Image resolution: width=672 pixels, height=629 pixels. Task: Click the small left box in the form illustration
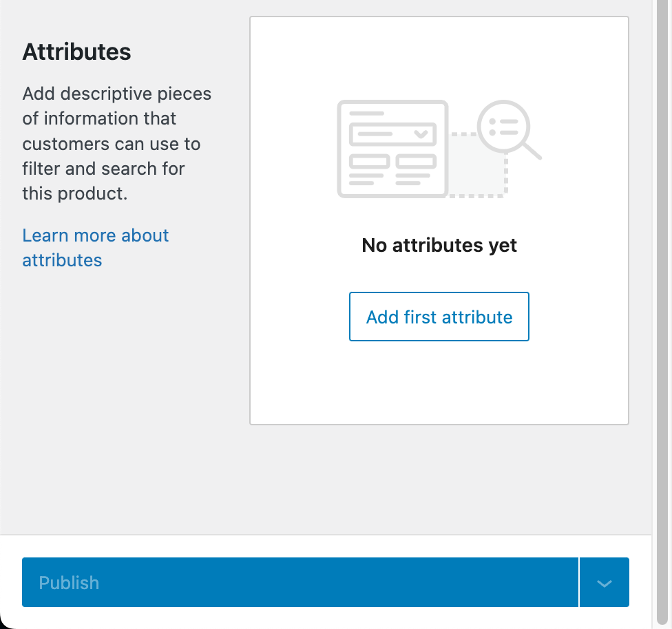pyautogui.click(x=369, y=162)
